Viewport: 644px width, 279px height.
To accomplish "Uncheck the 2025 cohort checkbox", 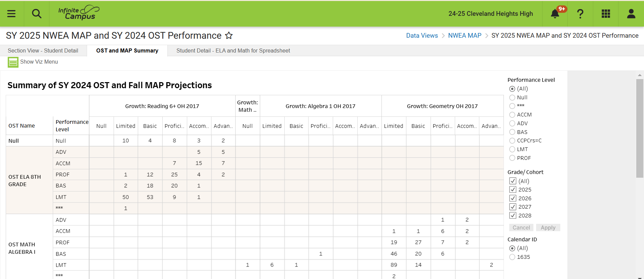I will coord(513,189).
